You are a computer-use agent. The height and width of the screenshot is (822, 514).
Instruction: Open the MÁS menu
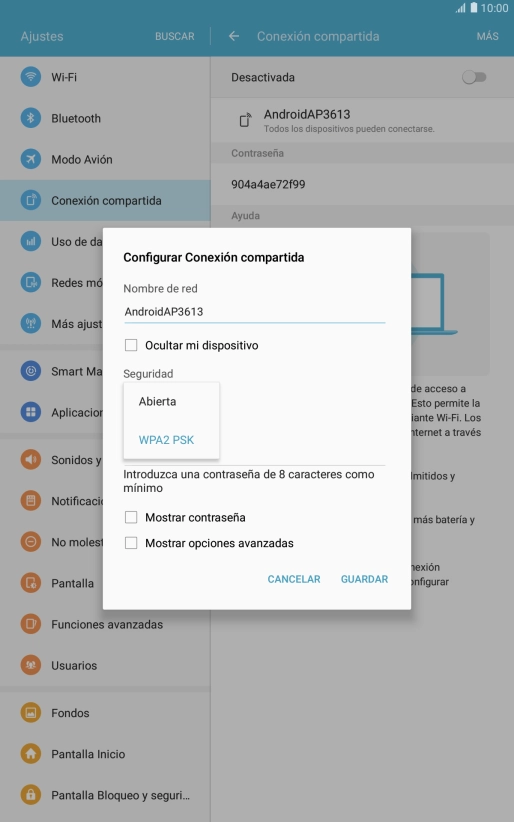pos(488,36)
